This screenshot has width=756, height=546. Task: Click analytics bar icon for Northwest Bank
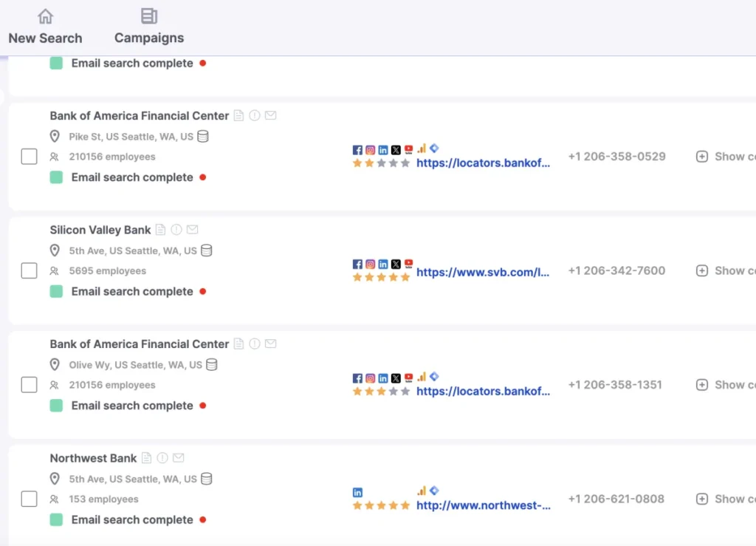(422, 491)
